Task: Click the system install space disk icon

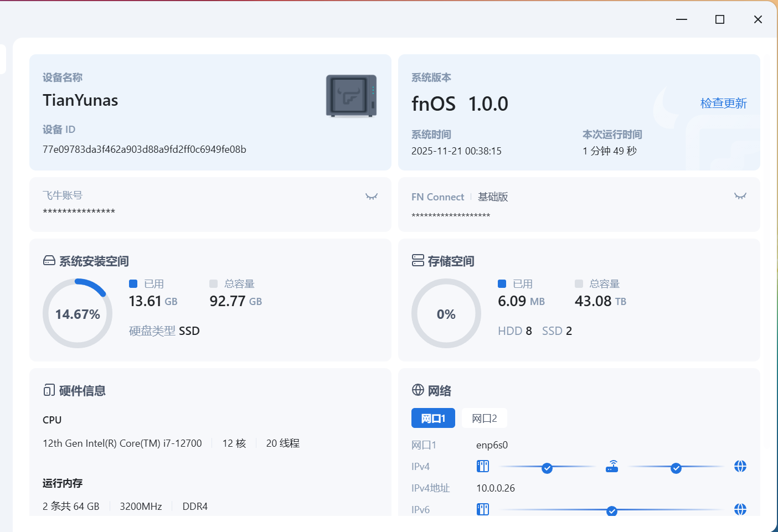Action: coord(49,261)
